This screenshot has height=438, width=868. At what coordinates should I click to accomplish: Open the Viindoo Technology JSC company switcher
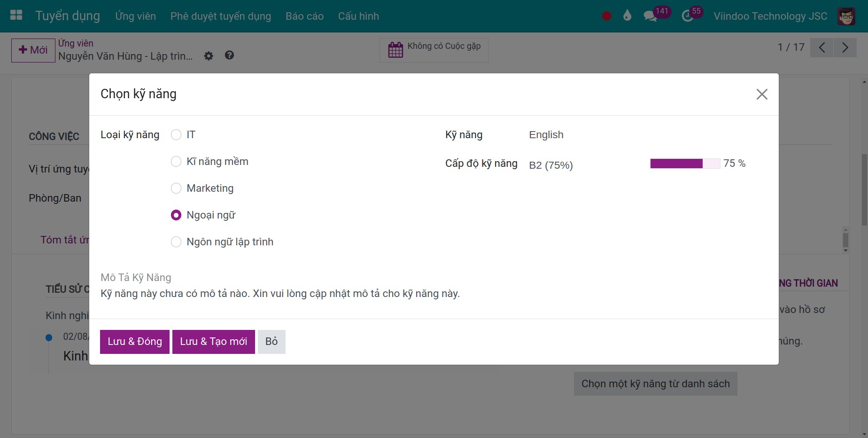click(x=770, y=16)
